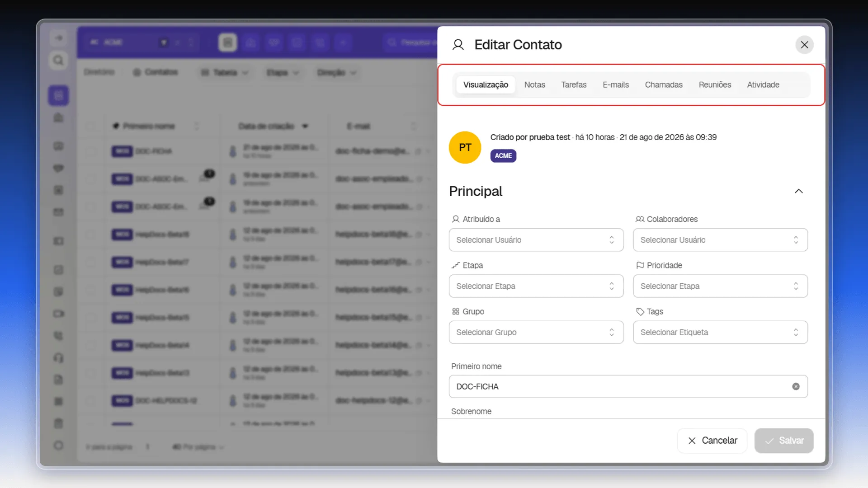View the Atividade tab
868x488 pixels.
pos(763,84)
